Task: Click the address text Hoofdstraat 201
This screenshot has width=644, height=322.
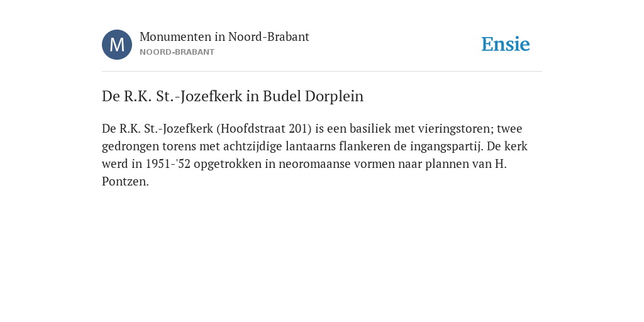Action: [x=264, y=128]
